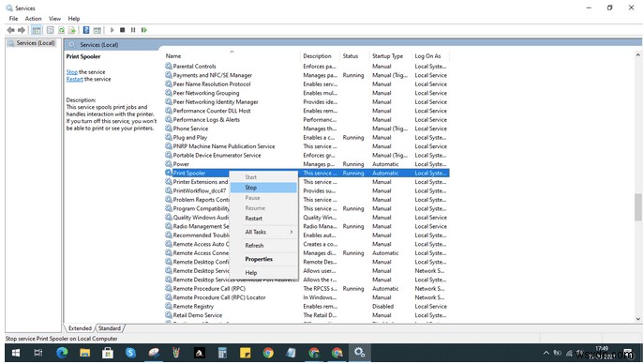Switch to the Extended tab
The height and width of the screenshot is (364, 644).
(80, 328)
